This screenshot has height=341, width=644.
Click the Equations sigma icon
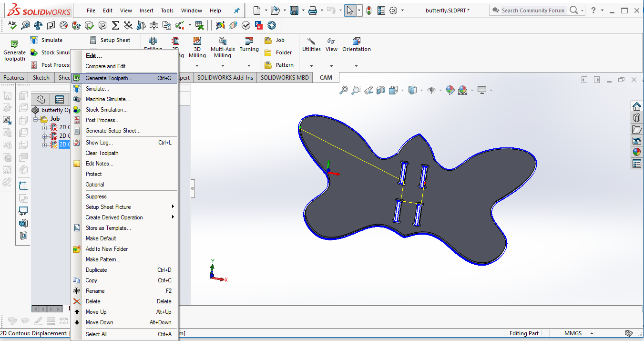tap(115, 25)
